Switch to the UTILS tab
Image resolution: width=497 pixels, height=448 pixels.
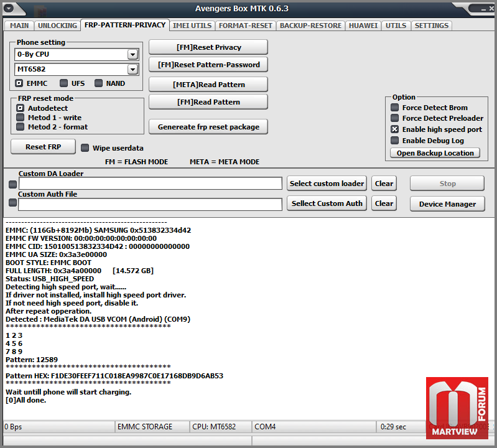(x=396, y=26)
